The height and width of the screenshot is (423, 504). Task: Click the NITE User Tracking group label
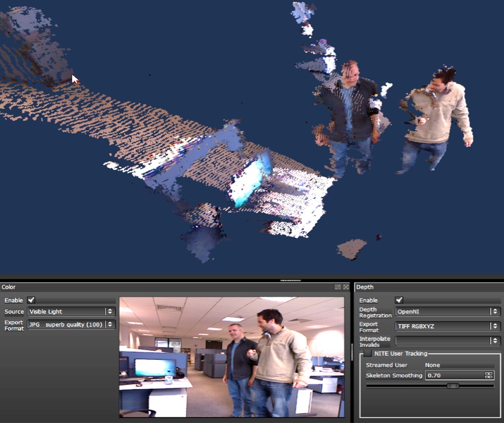click(401, 353)
